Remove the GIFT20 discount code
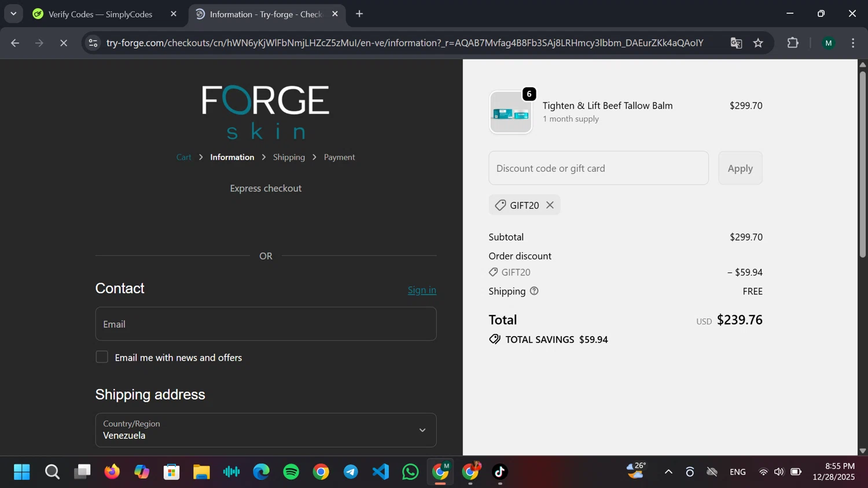This screenshot has width=868, height=488. (550, 205)
